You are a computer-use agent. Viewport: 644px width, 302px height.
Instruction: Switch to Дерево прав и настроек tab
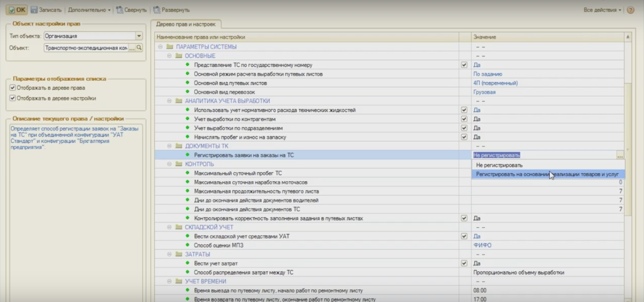tap(185, 24)
